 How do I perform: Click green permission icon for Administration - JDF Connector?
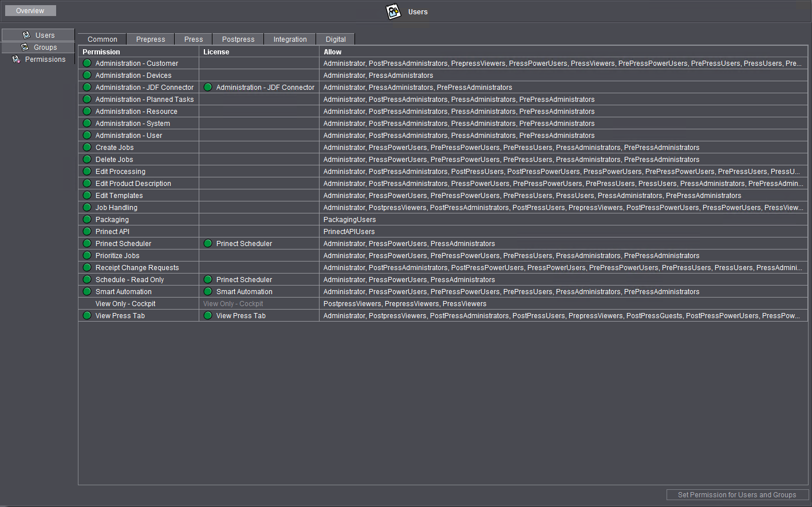pos(87,87)
